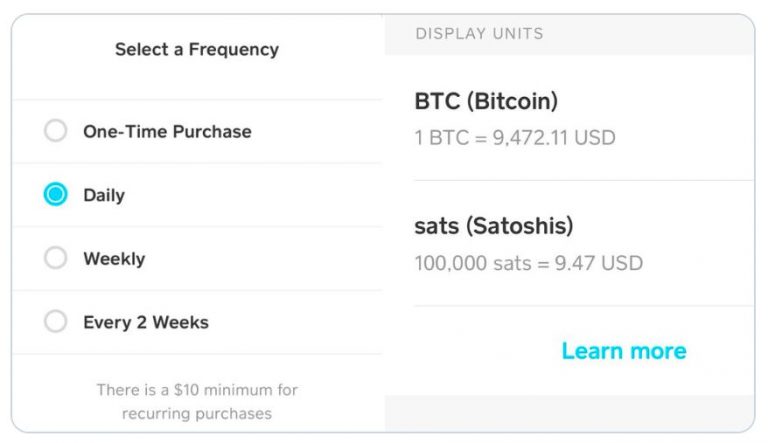Click the 100,000 sats = 9.47 USD rate
Screen dimensions: 768x443
(528, 263)
